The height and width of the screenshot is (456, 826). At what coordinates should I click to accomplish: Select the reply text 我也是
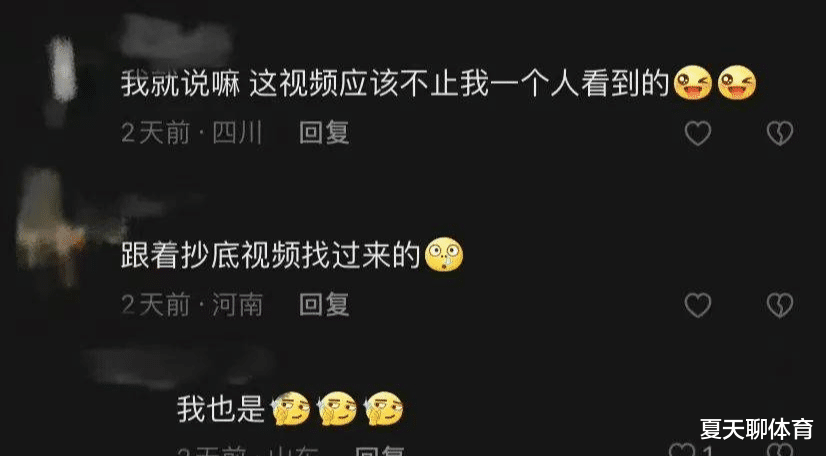click(x=220, y=409)
